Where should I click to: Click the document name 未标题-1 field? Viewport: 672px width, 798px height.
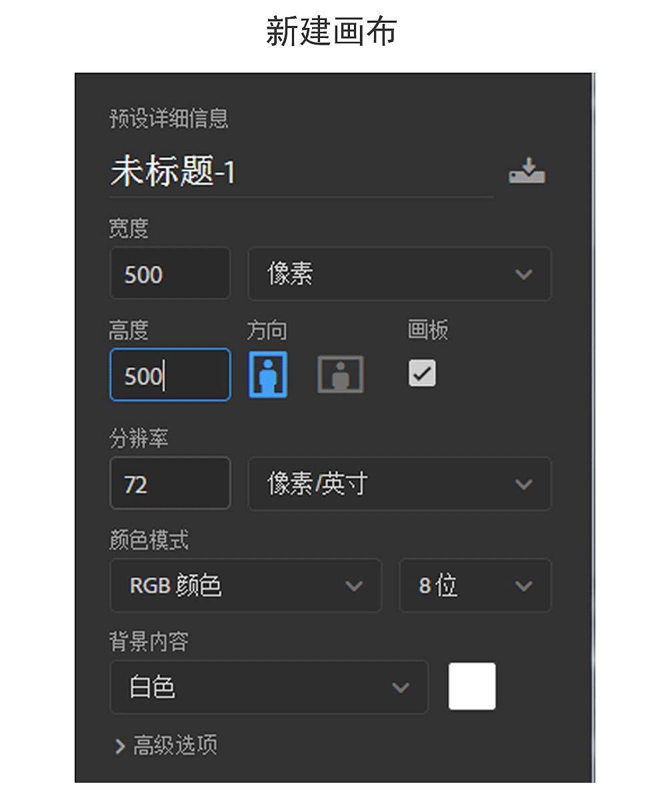click(x=301, y=172)
